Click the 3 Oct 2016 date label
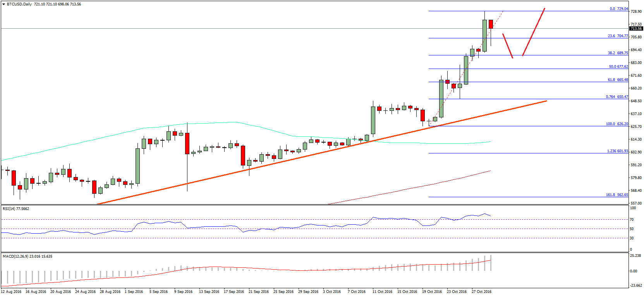This screenshot has width=644, height=296. click(332, 292)
